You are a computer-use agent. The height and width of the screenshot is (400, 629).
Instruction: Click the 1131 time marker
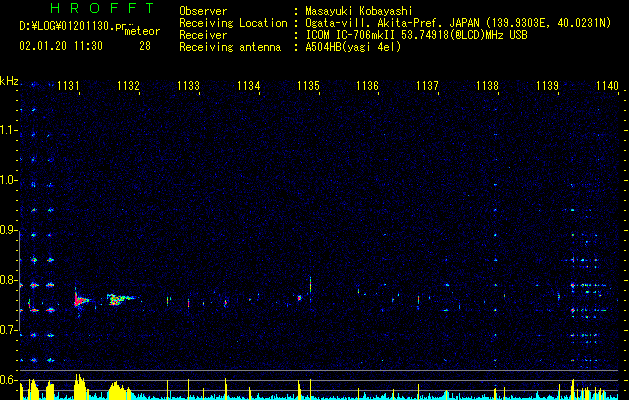pos(68,86)
